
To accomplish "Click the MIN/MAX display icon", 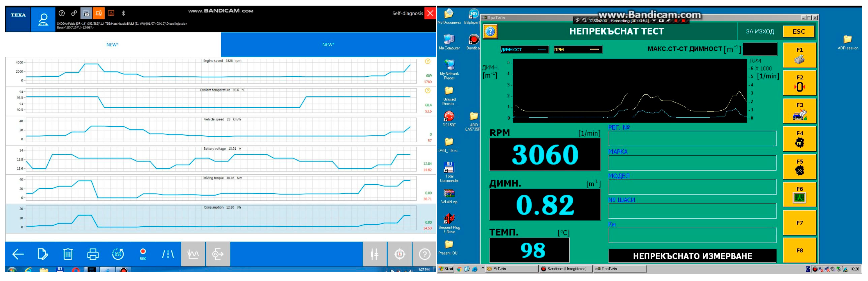I will [x=118, y=255].
